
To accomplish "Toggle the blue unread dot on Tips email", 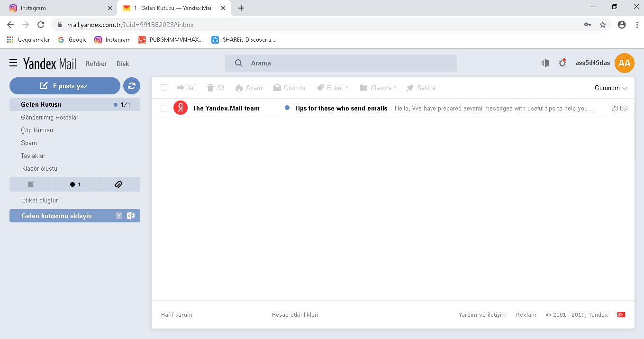I will [x=287, y=108].
